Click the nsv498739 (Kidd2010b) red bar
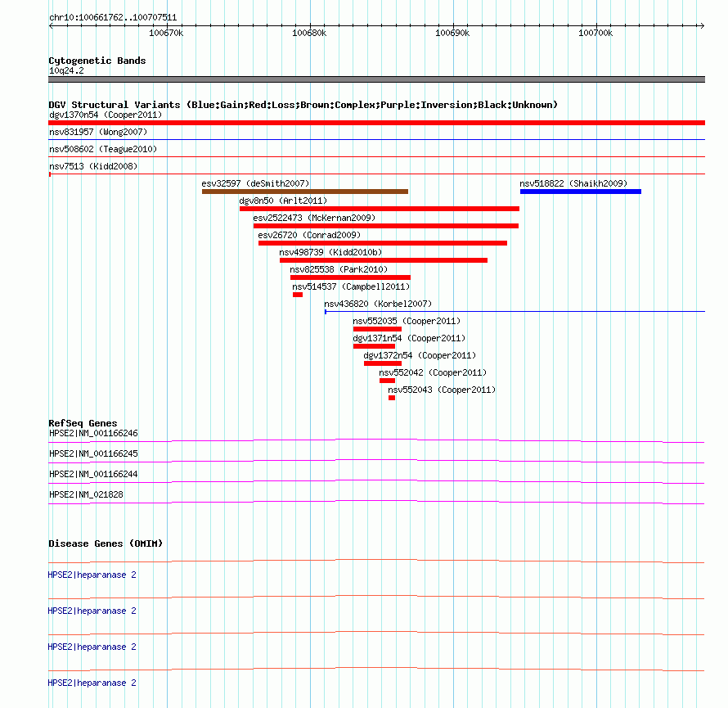 pos(384,260)
